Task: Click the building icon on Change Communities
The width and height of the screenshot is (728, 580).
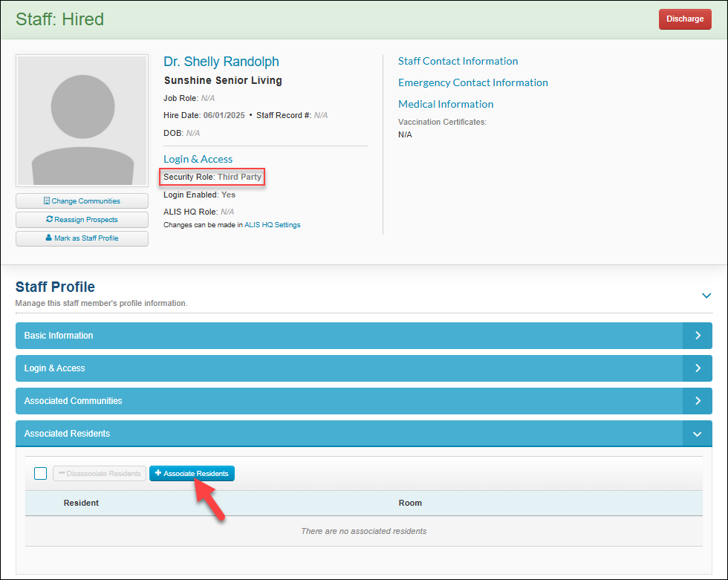Action: 46,201
